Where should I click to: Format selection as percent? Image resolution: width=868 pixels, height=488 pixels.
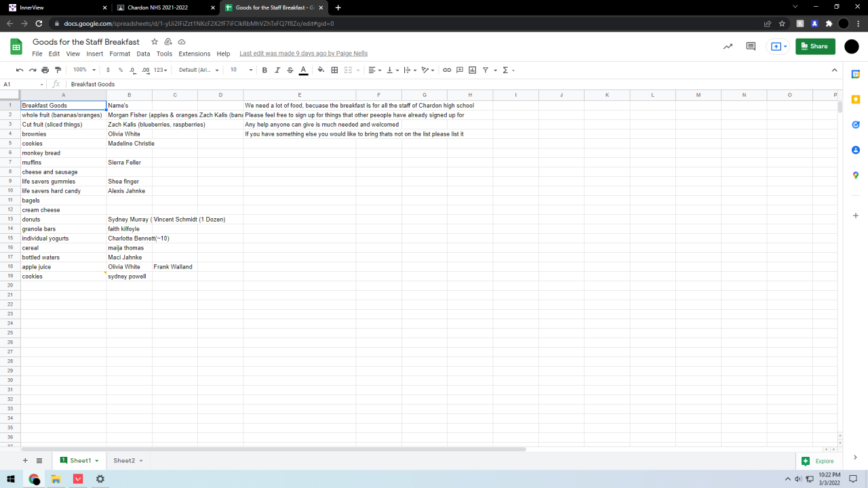coord(121,70)
